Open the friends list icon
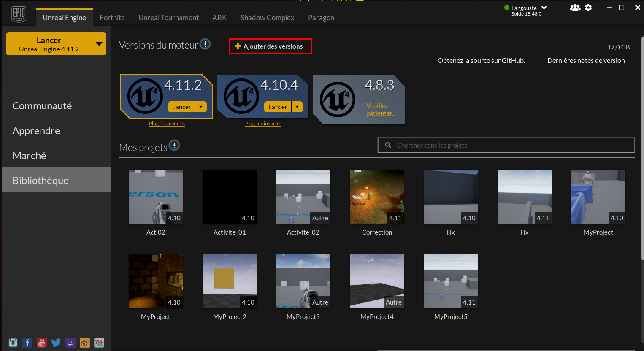 click(x=575, y=8)
